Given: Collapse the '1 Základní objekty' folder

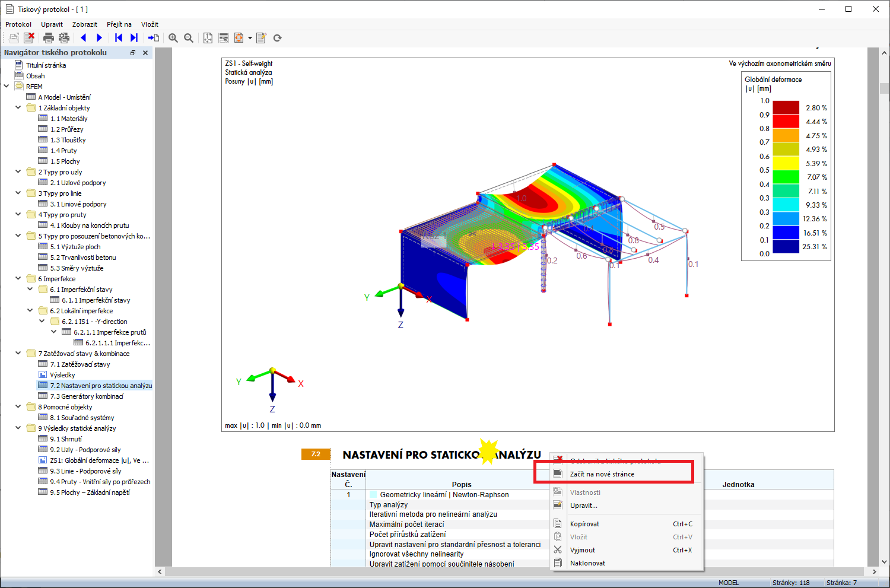Looking at the screenshot, I should point(18,107).
